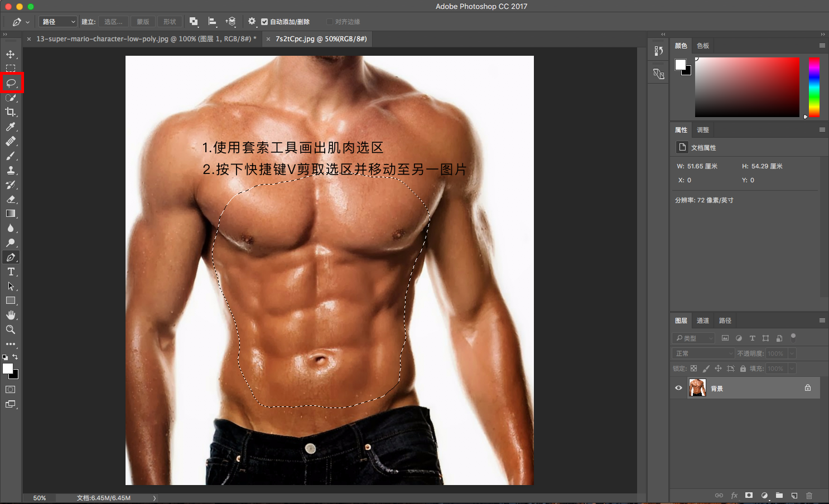Switch to the 调整 adjustments tab

click(703, 130)
